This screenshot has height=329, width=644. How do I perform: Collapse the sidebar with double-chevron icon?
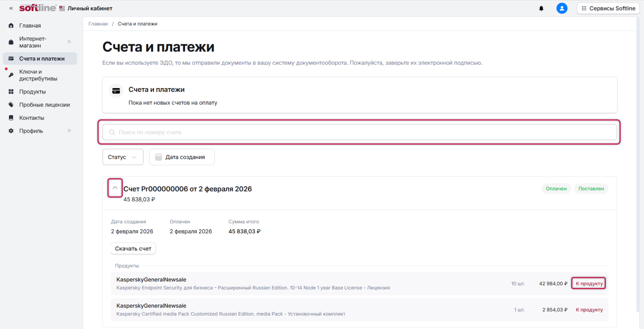pyautogui.click(x=11, y=8)
